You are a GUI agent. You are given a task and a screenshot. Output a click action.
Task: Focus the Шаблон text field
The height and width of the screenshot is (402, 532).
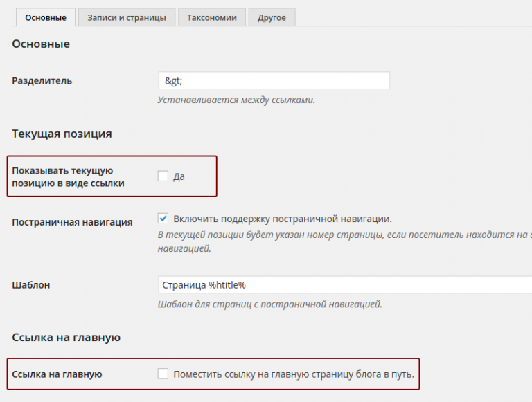tap(343, 285)
